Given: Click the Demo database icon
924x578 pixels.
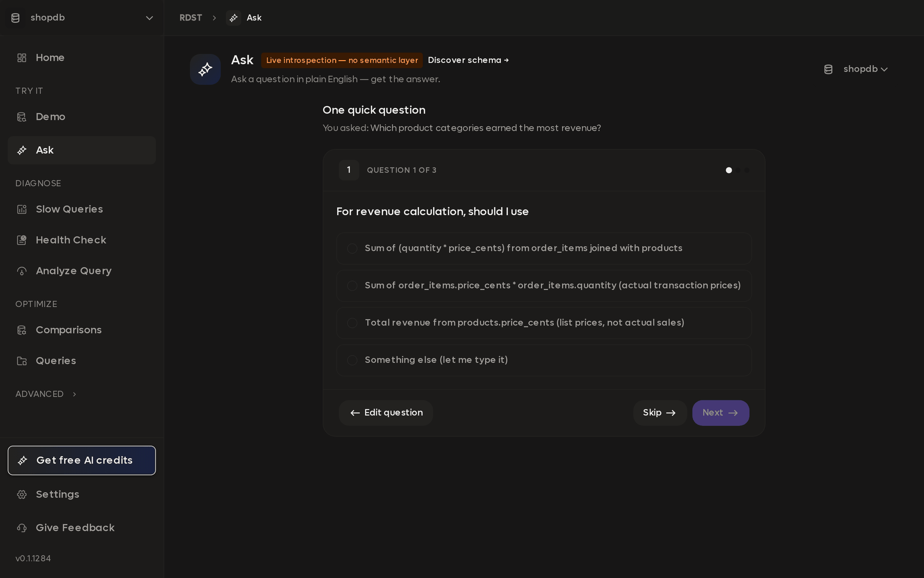Looking at the screenshot, I should pyautogui.click(x=22, y=117).
